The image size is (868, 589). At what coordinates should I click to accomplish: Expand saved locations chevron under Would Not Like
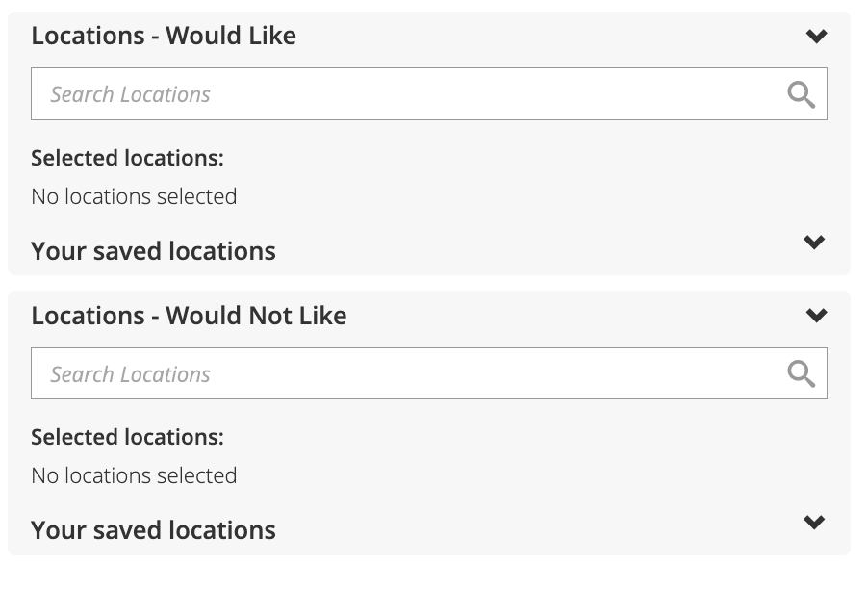point(814,522)
